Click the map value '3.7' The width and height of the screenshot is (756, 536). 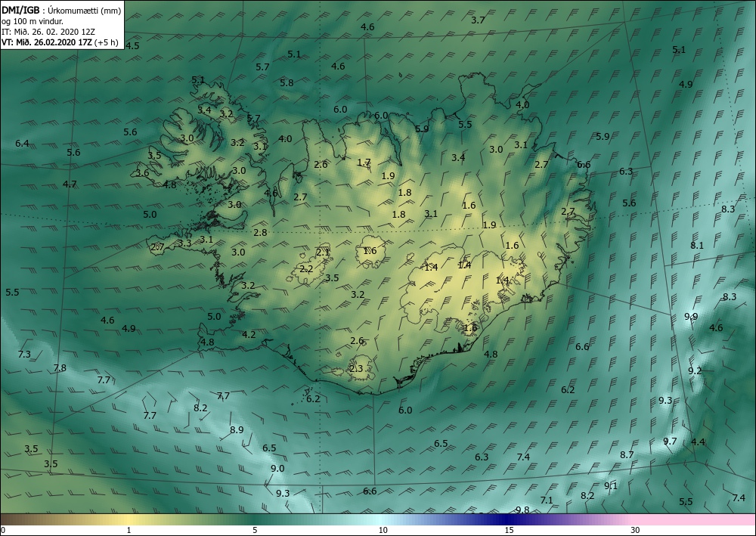coord(478,20)
